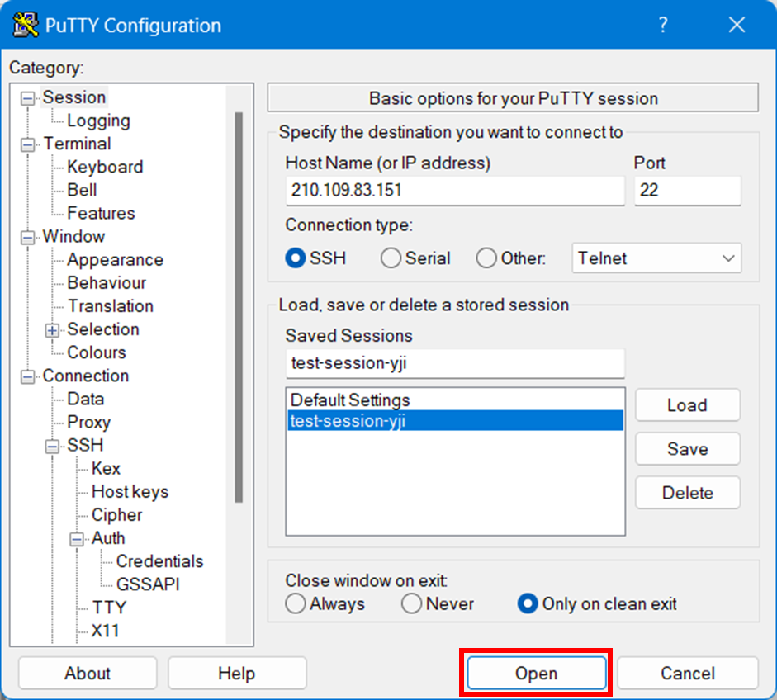Open the Proxy category
Viewport: 777px width, 700px height.
click(x=88, y=423)
